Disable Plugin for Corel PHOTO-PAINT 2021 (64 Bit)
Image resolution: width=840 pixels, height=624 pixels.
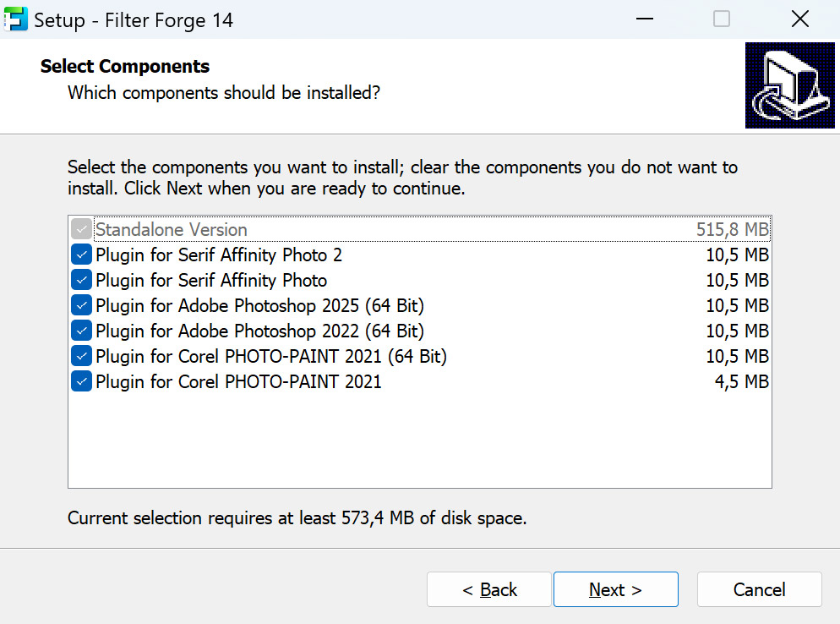point(80,356)
